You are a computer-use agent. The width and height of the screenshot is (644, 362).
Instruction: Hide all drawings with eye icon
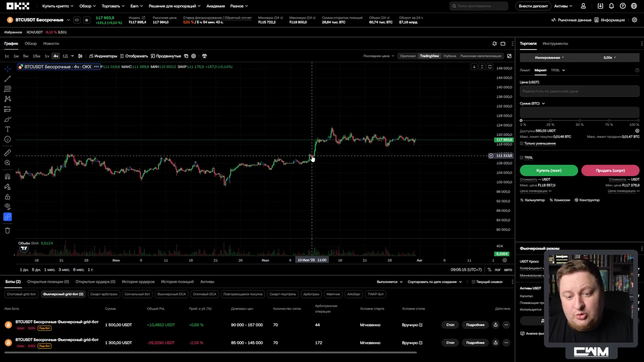point(8,206)
